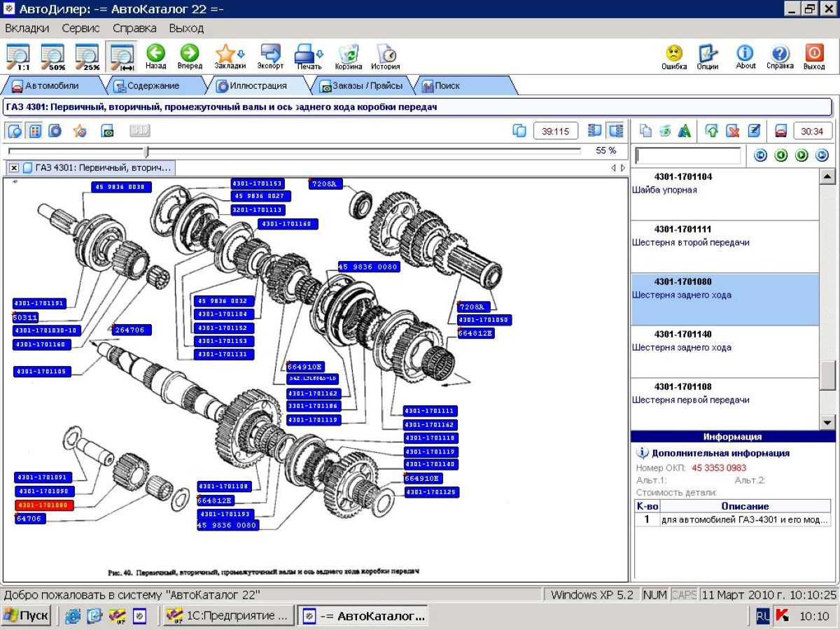Click label 4301-1701105 on the diagram
840x630 pixels.
click(43, 372)
